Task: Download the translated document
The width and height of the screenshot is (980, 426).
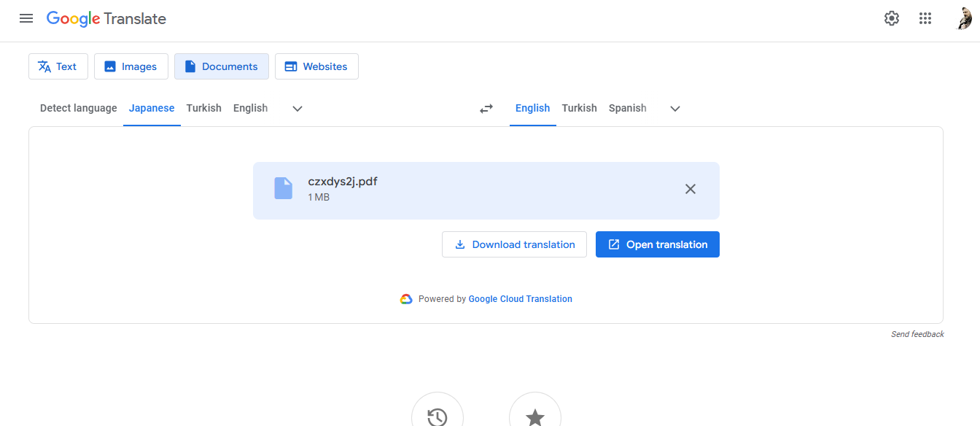Action: 514,244
